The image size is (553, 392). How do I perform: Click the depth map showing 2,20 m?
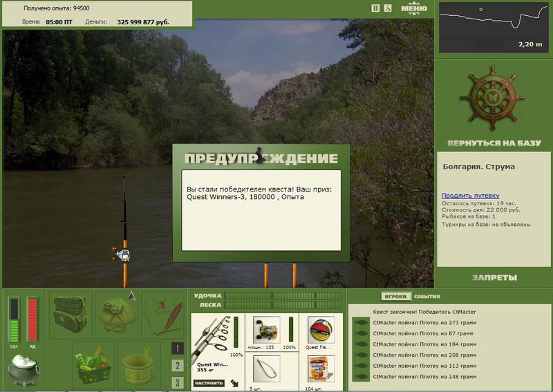point(494,27)
